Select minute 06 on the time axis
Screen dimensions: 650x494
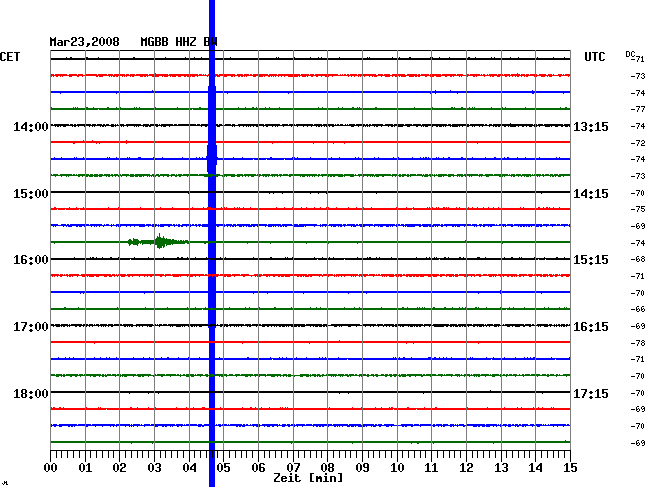(258, 468)
